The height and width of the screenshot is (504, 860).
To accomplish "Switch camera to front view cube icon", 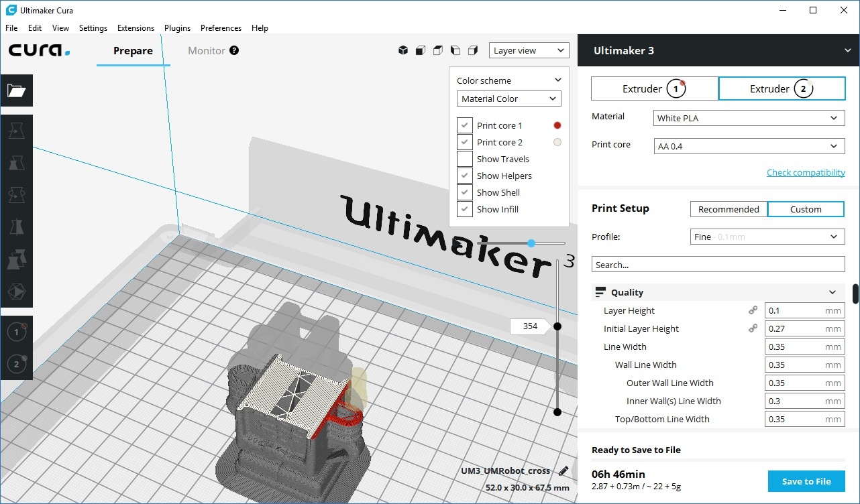I will point(421,50).
